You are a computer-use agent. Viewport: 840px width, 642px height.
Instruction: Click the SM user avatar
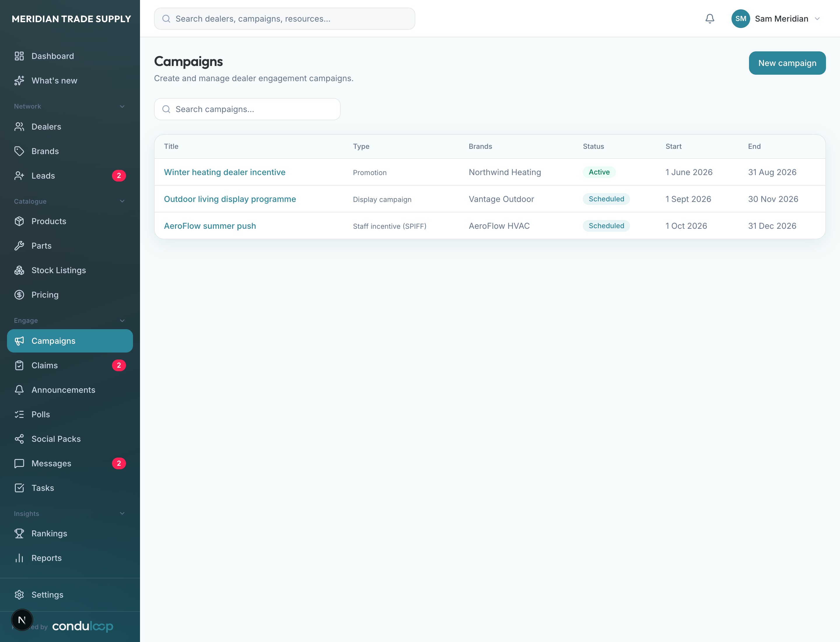click(741, 19)
